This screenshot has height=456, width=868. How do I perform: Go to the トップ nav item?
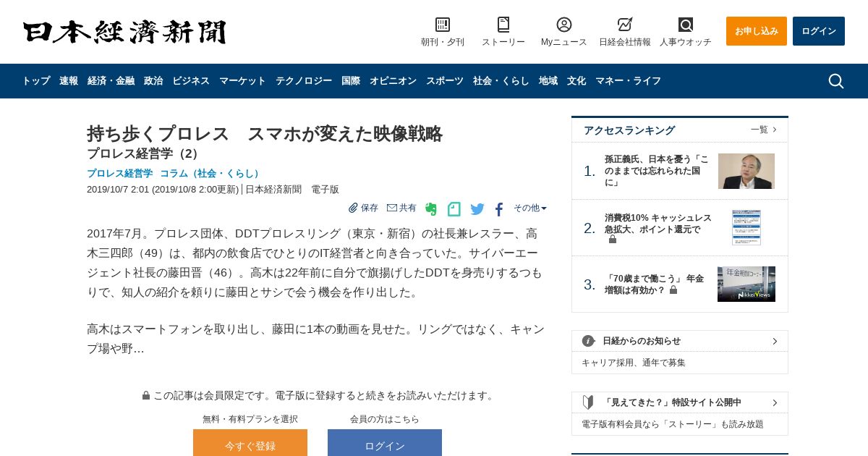click(x=36, y=81)
